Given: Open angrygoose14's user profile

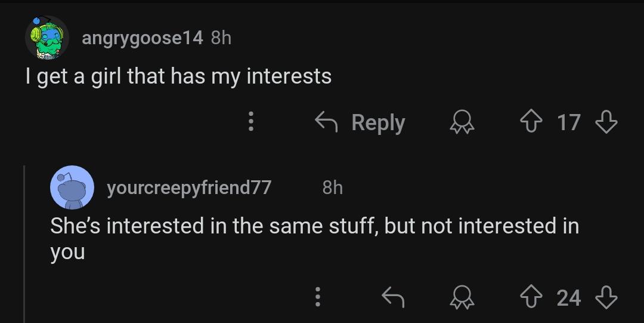Looking at the screenshot, I should tap(142, 38).
